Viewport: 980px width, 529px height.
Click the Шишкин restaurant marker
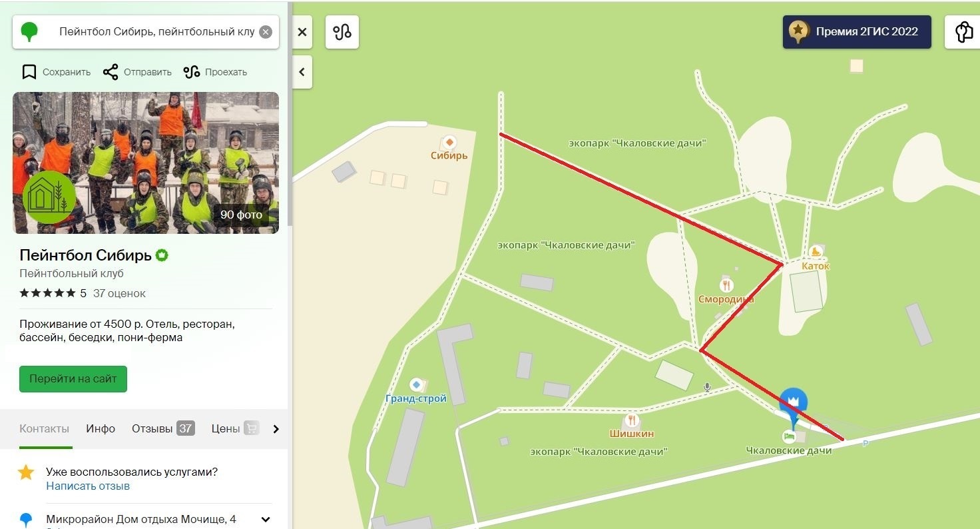[x=632, y=420]
